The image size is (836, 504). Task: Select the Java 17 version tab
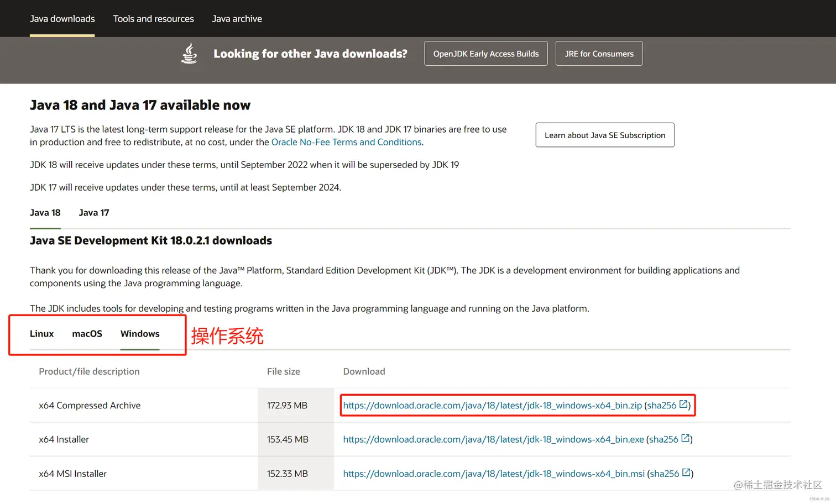coord(94,213)
